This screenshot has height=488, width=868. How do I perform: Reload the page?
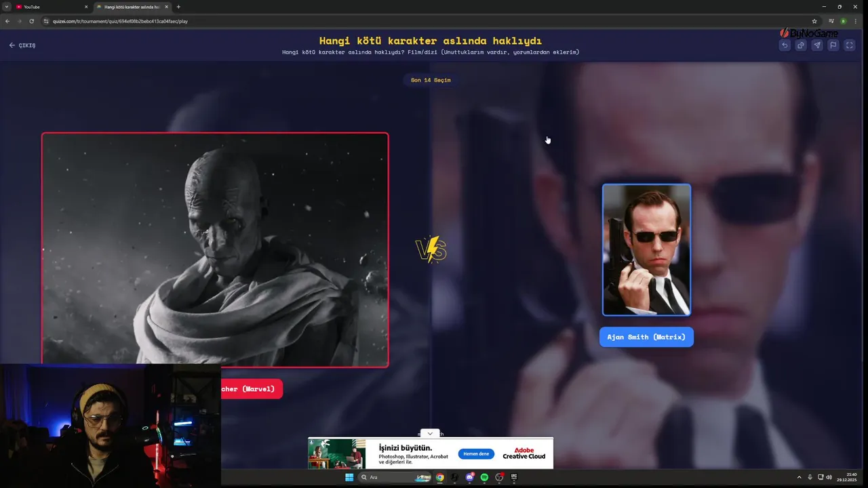[31, 21]
